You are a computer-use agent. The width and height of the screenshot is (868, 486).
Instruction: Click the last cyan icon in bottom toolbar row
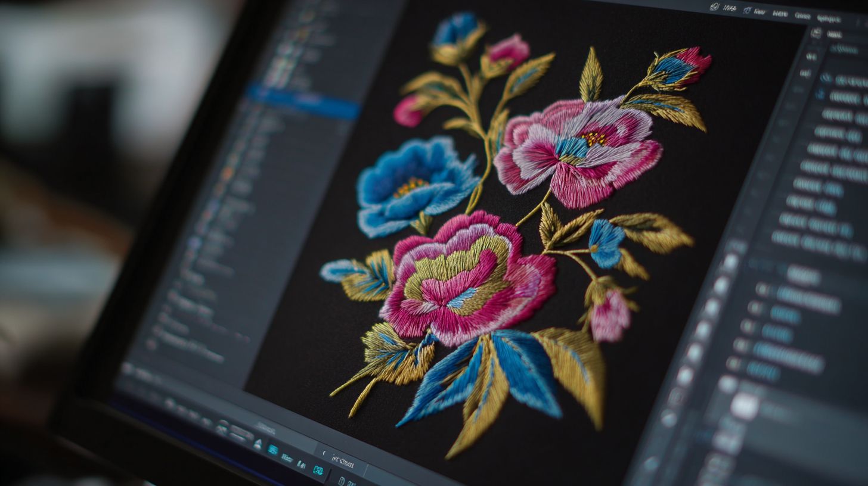pos(318,471)
